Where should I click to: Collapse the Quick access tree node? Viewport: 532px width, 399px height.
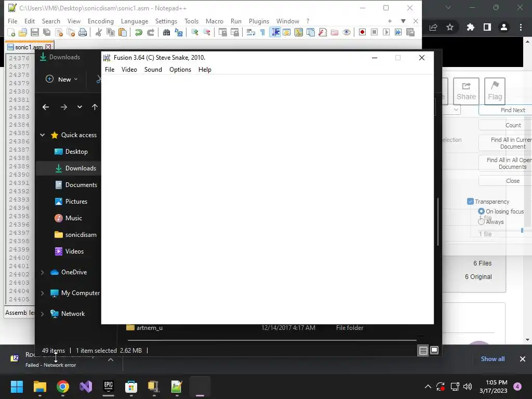(x=43, y=135)
